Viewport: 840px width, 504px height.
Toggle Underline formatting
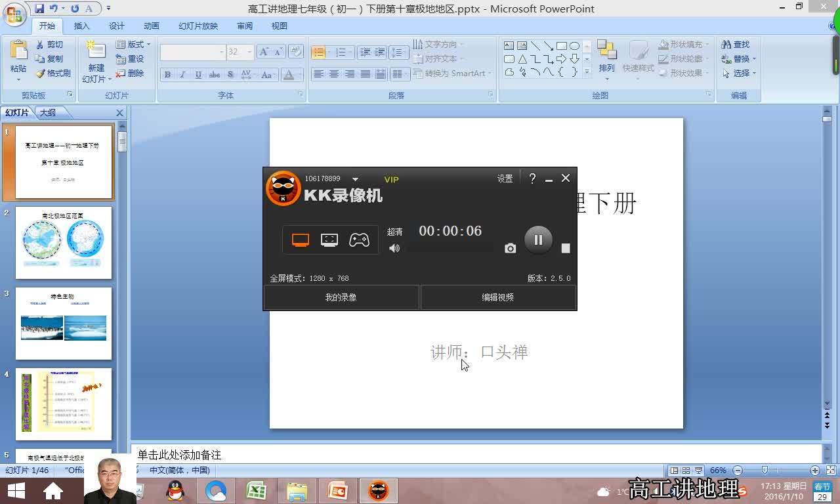point(198,75)
